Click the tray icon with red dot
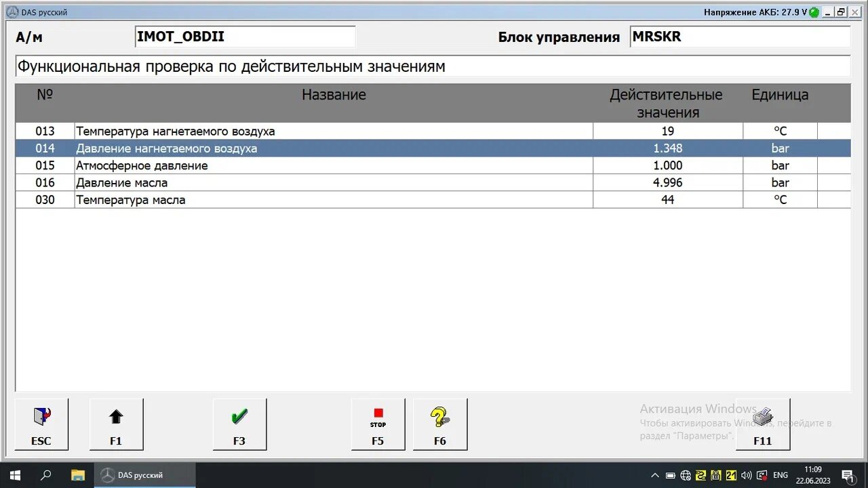 [x=762, y=475]
